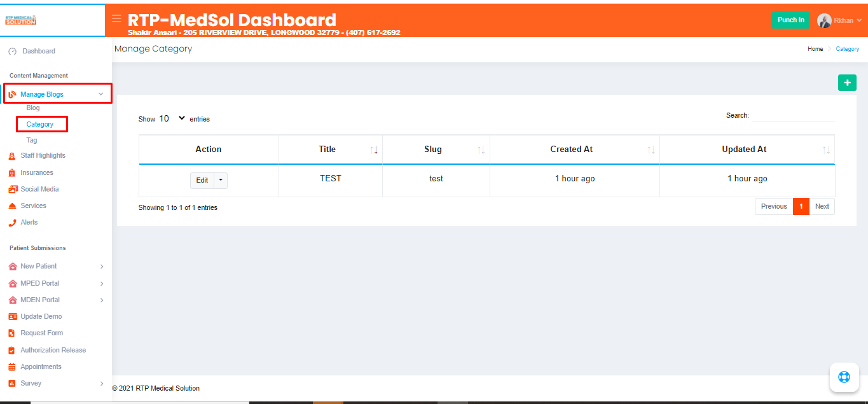The width and height of the screenshot is (868, 404).
Task: Expand the New Patient submenu chevron
Action: click(x=102, y=267)
